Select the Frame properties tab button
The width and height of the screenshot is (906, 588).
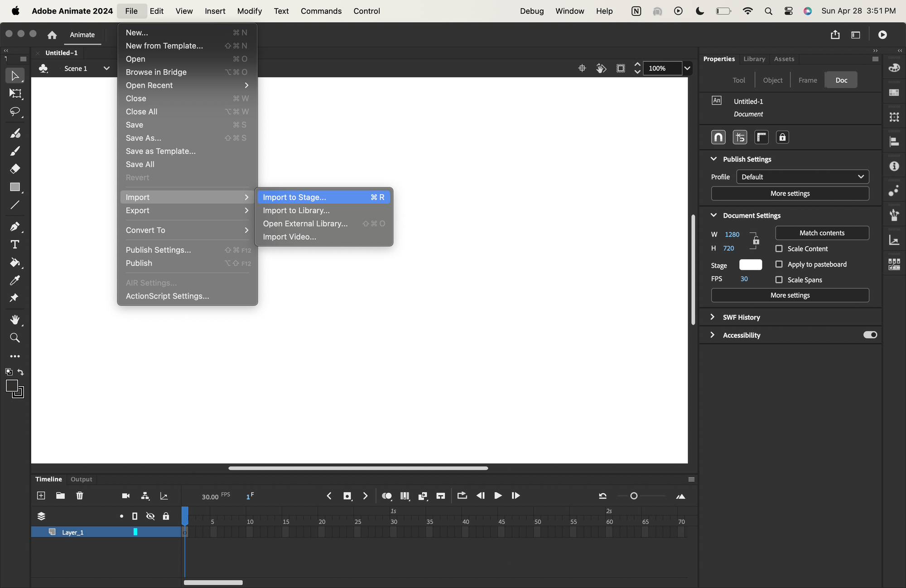[x=808, y=80]
